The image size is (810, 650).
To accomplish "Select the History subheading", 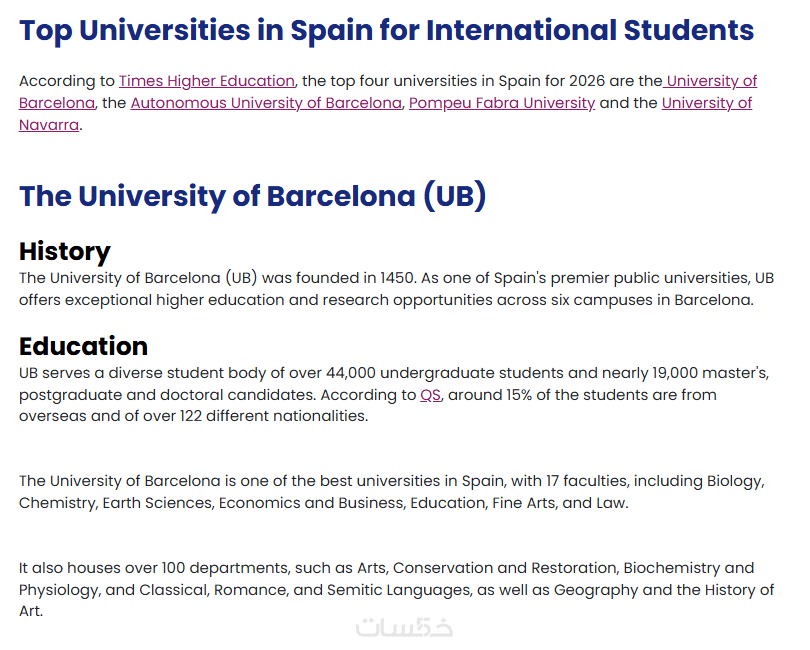I will point(65,252).
